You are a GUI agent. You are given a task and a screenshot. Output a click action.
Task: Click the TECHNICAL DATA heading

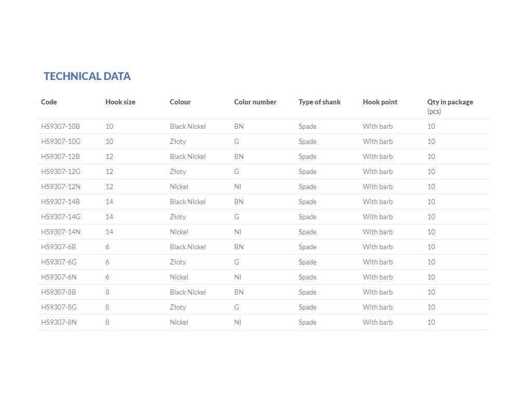coord(87,76)
